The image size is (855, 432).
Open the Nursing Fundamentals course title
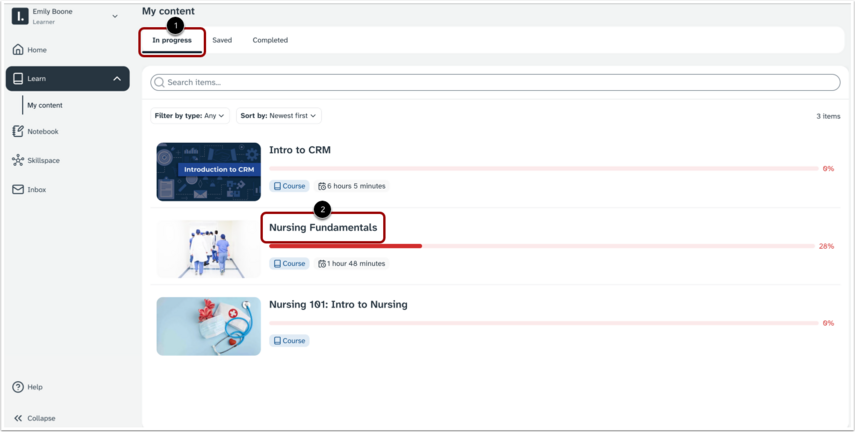click(323, 227)
